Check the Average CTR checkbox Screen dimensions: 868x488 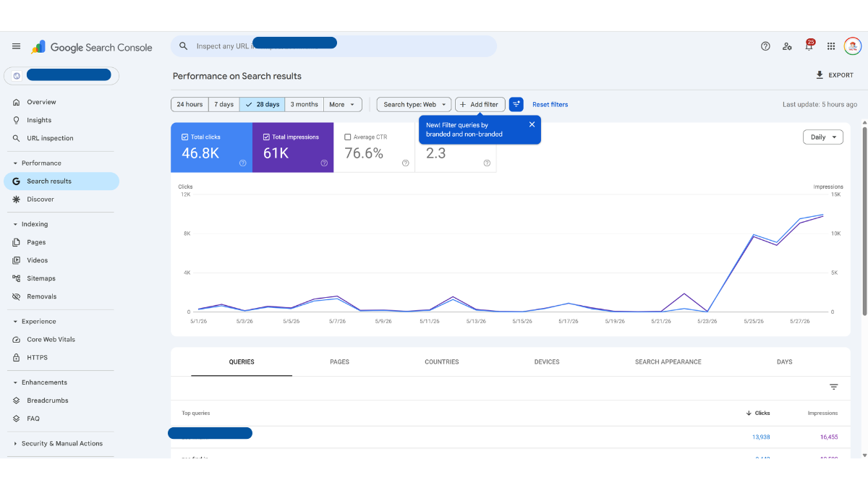348,137
